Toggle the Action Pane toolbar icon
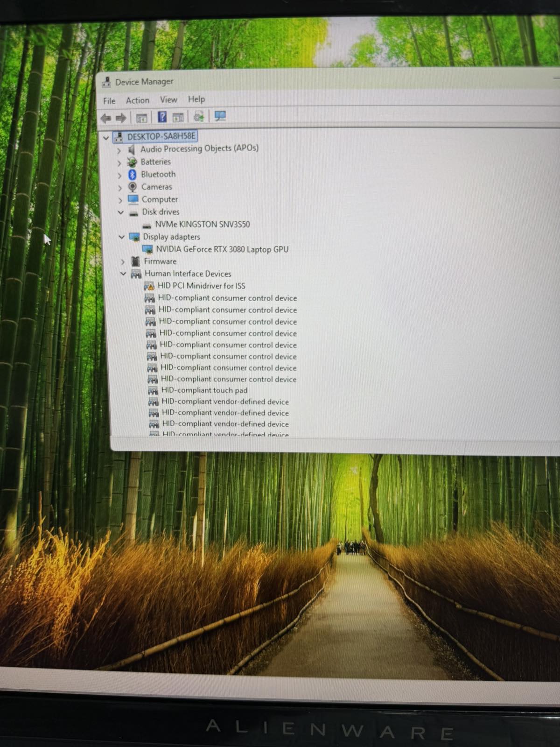 [178, 117]
